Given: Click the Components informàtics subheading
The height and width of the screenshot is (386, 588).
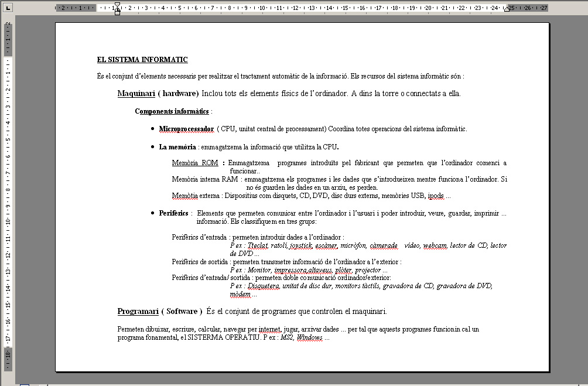Looking at the screenshot, I should (x=172, y=111).
